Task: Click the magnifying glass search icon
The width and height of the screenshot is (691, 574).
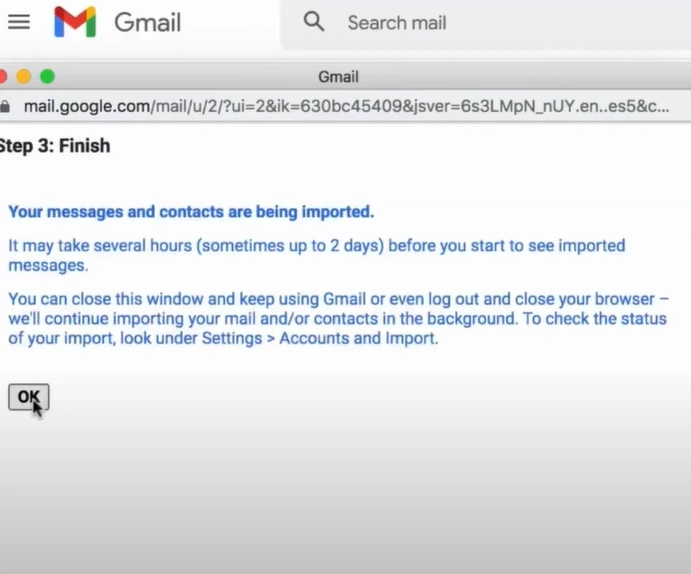Action: point(314,22)
